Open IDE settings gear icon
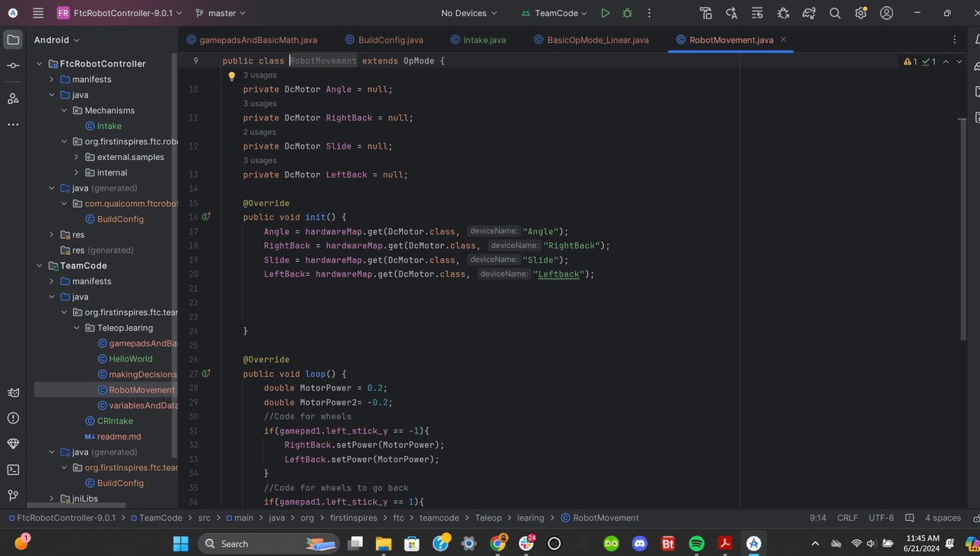The width and height of the screenshot is (980, 556). tap(861, 13)
